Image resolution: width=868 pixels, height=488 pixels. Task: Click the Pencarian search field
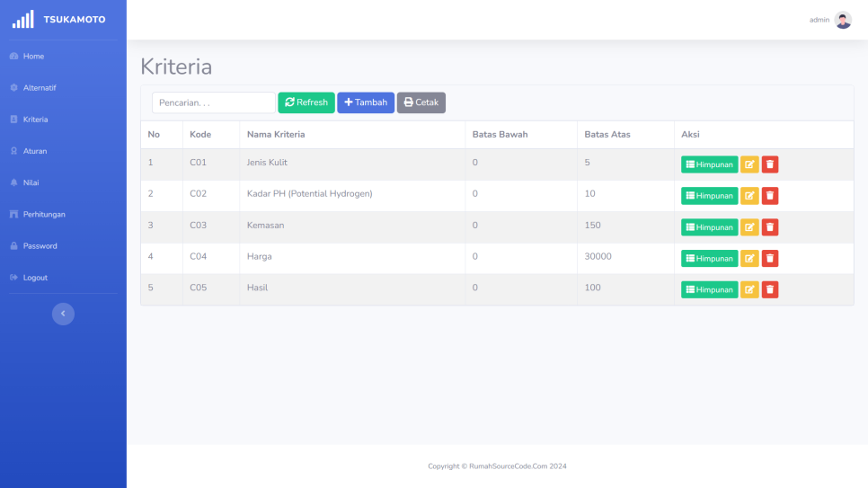coord(213,102)
